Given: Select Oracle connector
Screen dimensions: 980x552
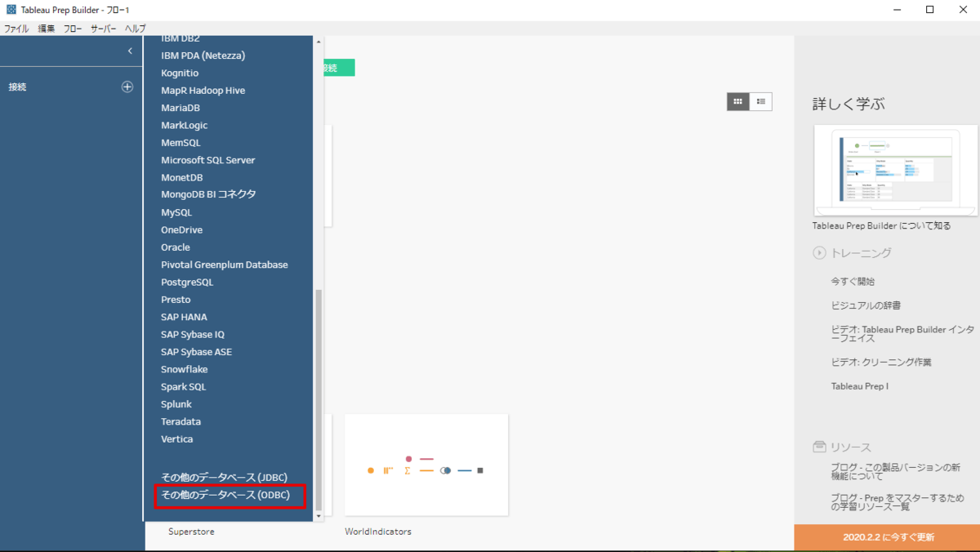Looking at the screenshot, I should 176,247.
